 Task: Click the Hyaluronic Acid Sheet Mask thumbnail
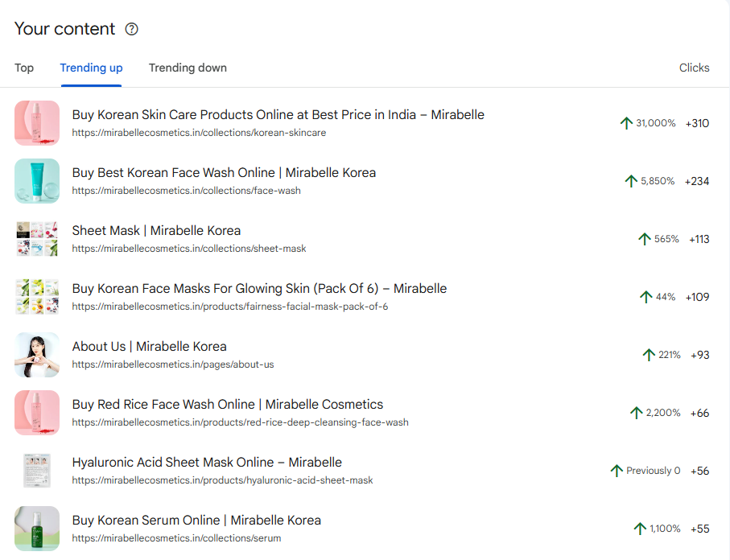tap(37, 470)
